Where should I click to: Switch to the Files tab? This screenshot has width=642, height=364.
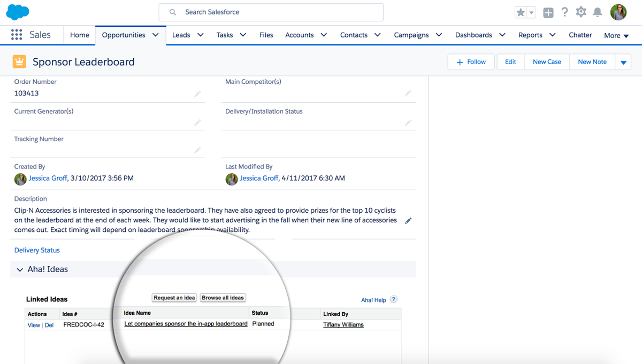point(266,35)
